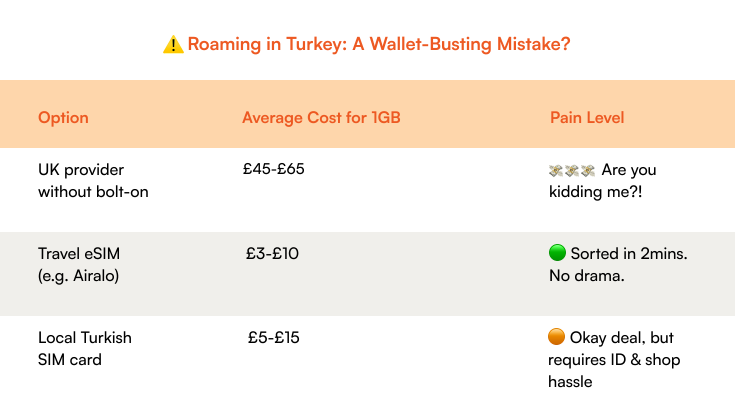Select the Option column header
The height and width of the screenshot is (413, 735).
[63, 118]
